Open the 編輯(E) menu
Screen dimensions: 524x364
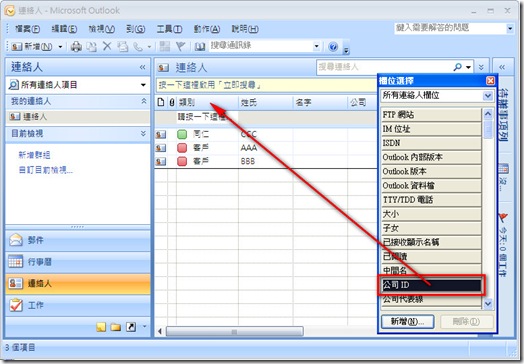(64, 29)
